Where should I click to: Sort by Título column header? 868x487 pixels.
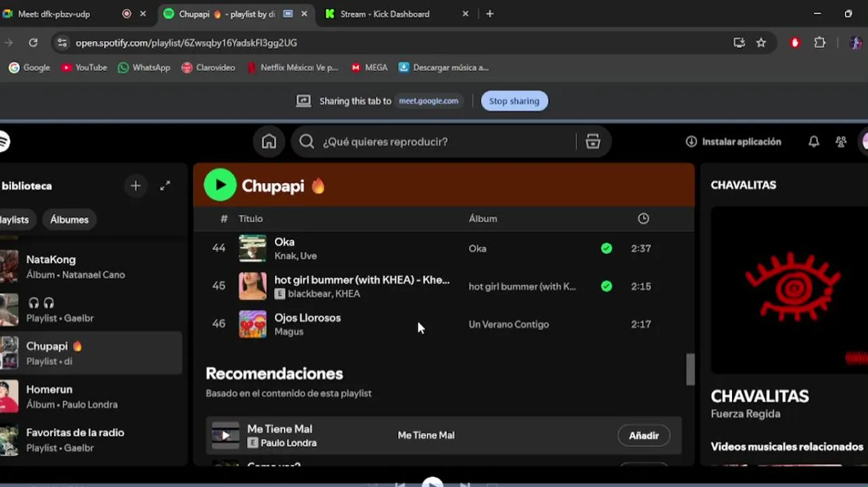tap(250, 218)
